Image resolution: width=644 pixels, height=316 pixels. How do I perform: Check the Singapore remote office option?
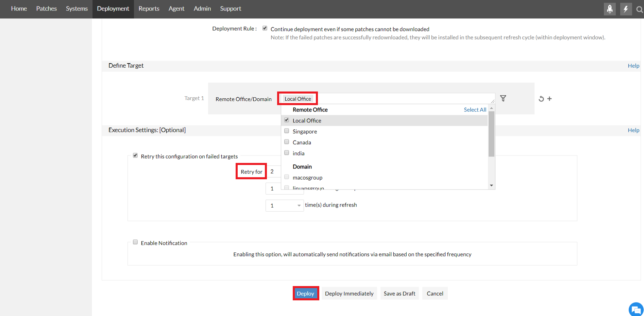point(287,131)
